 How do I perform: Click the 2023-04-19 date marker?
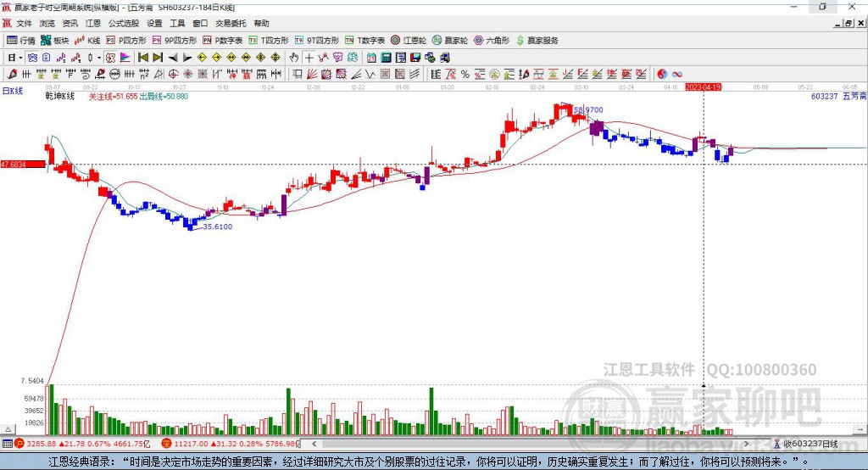[x=703, y=87]
